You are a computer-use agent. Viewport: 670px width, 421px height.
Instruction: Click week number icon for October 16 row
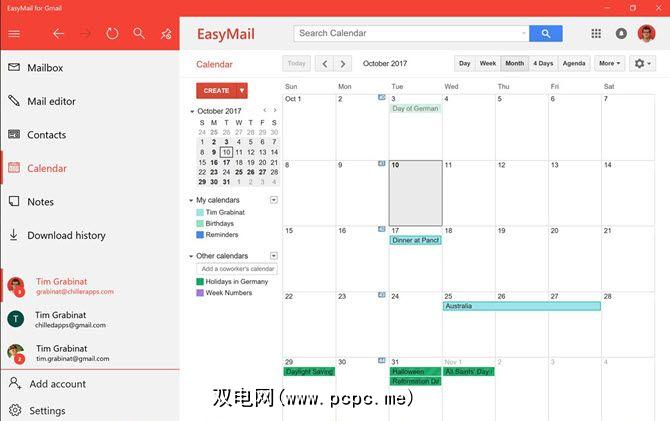tap(382, 229)
